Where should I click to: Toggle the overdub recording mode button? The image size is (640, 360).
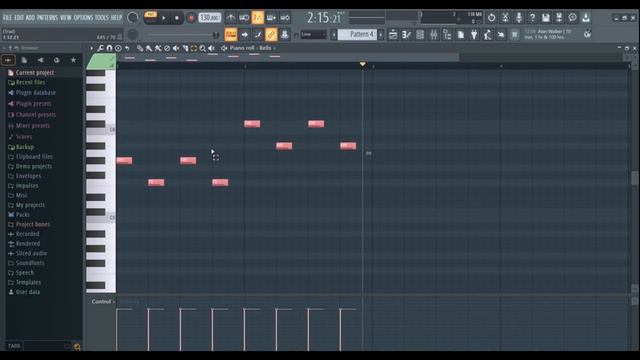[x=271, y=18]
